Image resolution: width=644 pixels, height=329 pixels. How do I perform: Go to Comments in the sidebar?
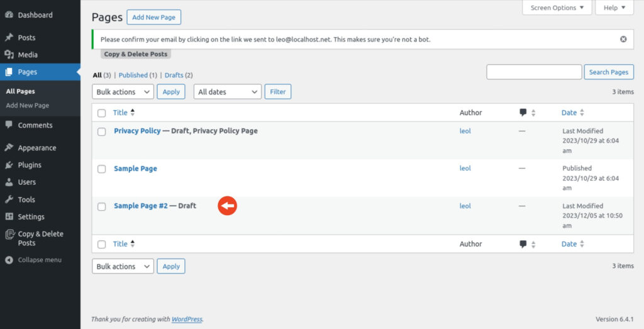pos(35,125)
